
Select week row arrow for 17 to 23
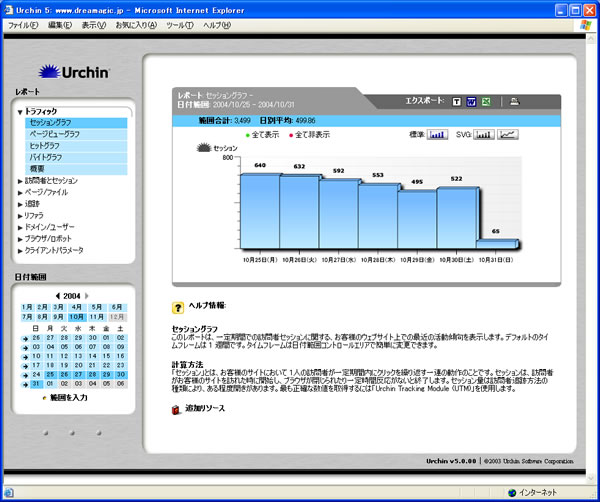point(25,366)
